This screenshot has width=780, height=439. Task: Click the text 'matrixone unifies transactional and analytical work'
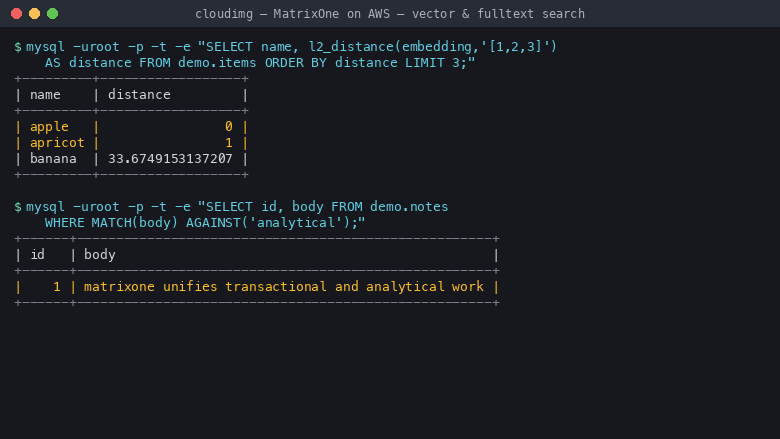point(284,286)
